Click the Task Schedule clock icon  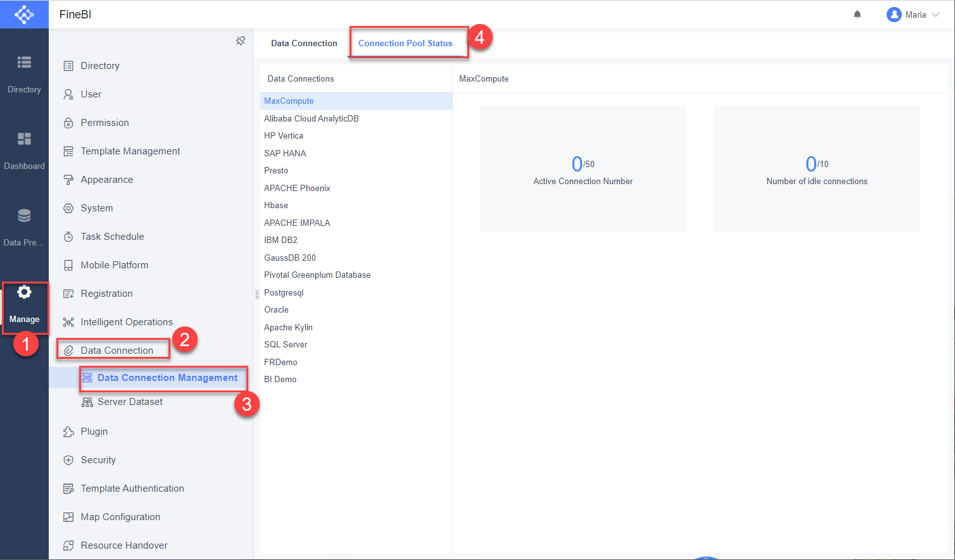click(68, 237)
